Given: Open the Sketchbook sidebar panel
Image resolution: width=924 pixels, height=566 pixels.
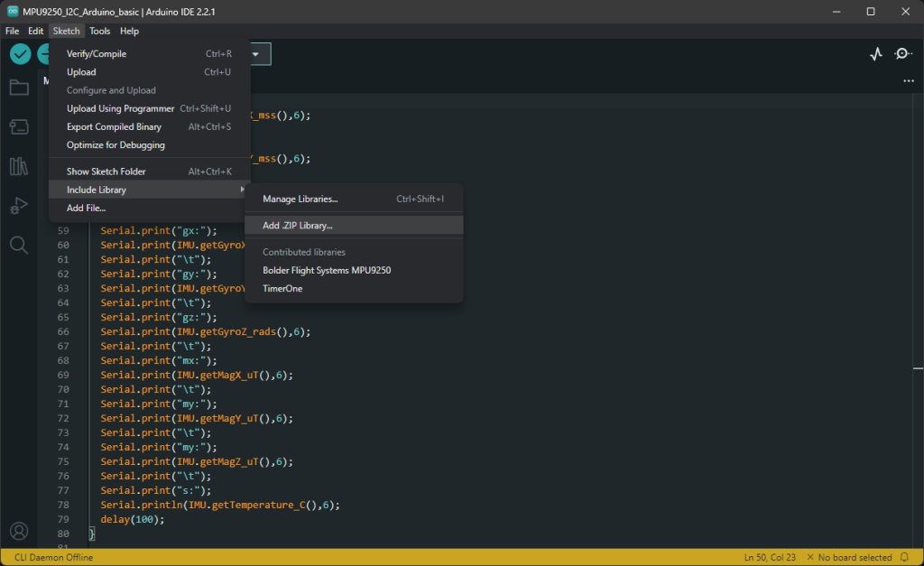Looking at the screenshot, I should click(20, 88).
